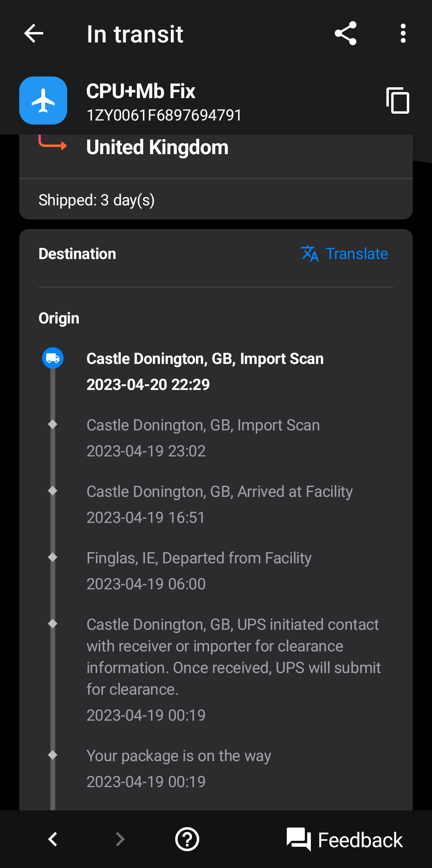This screenshot has height=868, width=432.
Task: Click the Translate link
Action: pyautogui.click(x=356, y=253)
